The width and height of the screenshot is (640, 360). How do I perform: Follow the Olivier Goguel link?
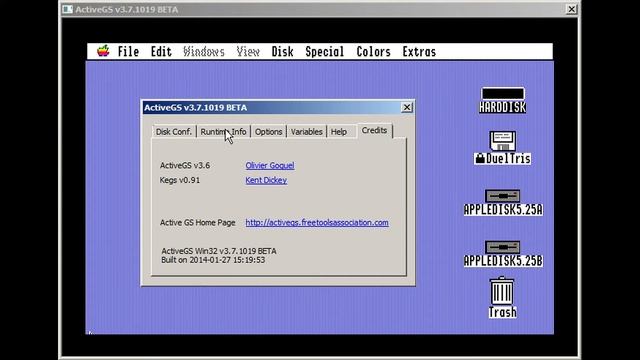coord(270,165)
